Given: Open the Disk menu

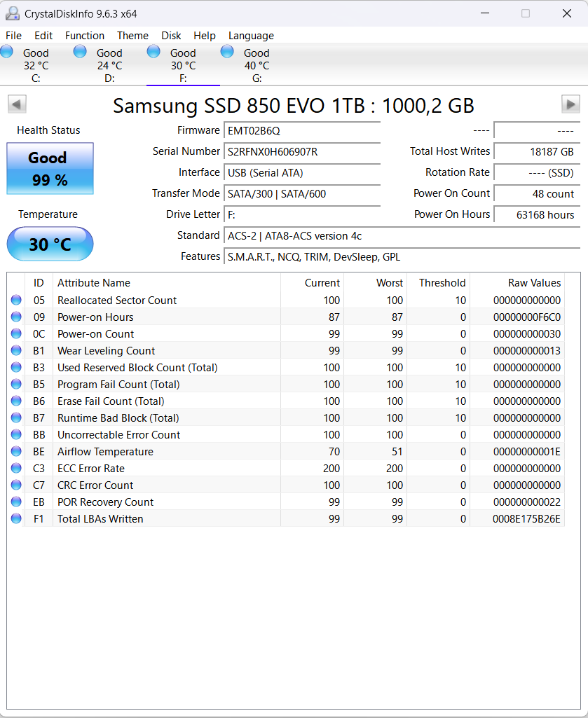Looking at the screenshot, I should [172, 35].
